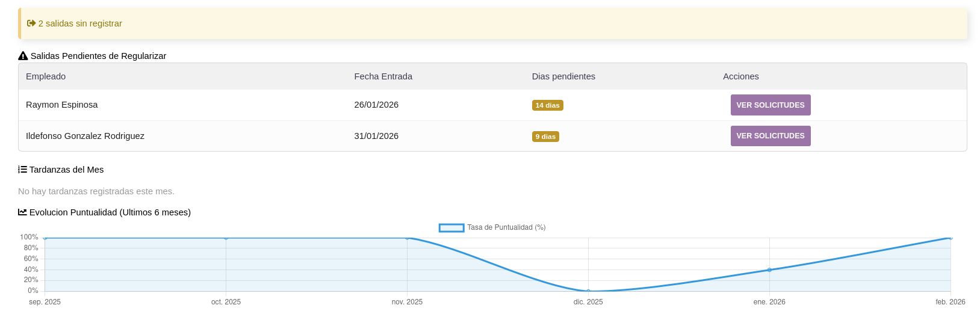Image resolution: width=980 pixels, height=311 pixels.
Task: Click the 9 dias badge
Action: point(545,137)
